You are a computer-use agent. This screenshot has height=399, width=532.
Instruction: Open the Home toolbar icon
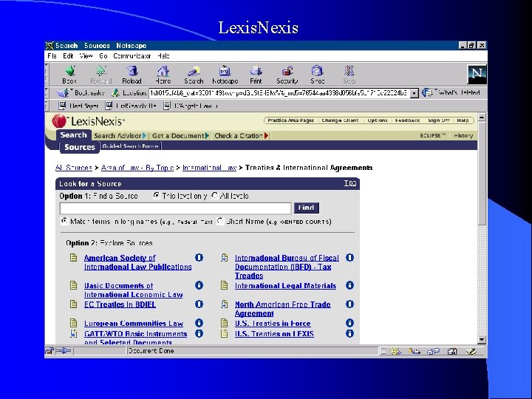coord(163,75)
